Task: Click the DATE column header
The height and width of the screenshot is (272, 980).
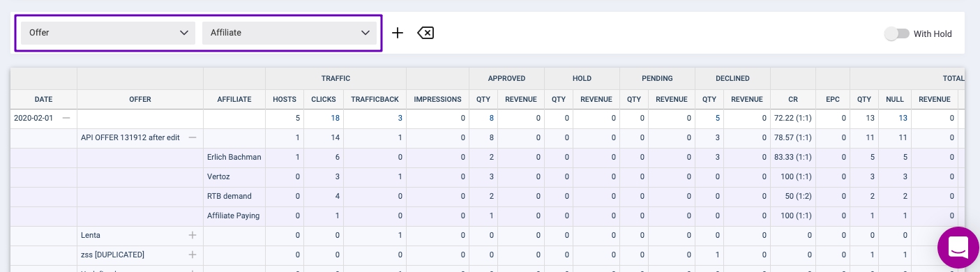Action: (43, 100)
